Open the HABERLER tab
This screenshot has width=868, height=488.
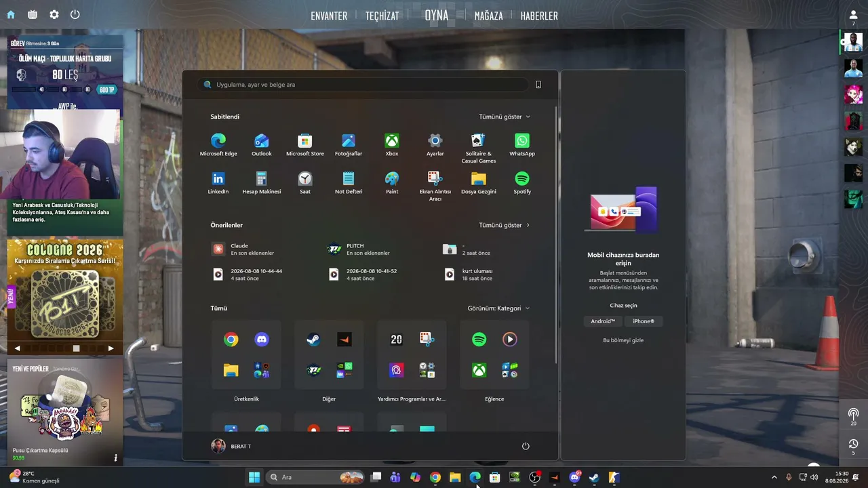pyautogui.click(x=539, y=16)
